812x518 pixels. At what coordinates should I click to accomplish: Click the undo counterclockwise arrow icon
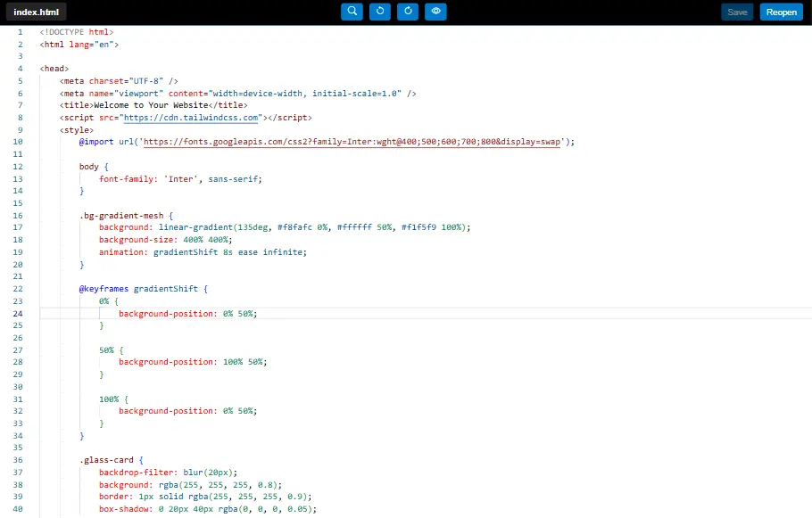pos(380,12)
